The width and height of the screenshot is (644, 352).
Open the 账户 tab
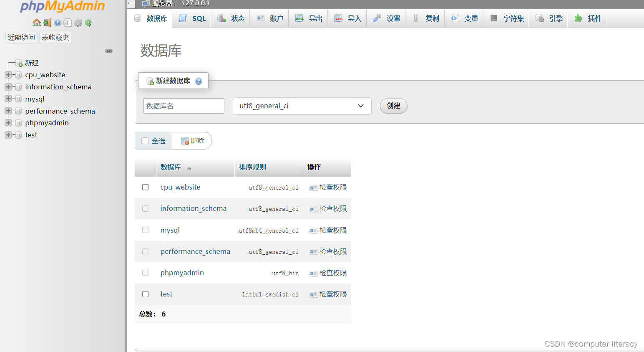click(x=270, y=18)
